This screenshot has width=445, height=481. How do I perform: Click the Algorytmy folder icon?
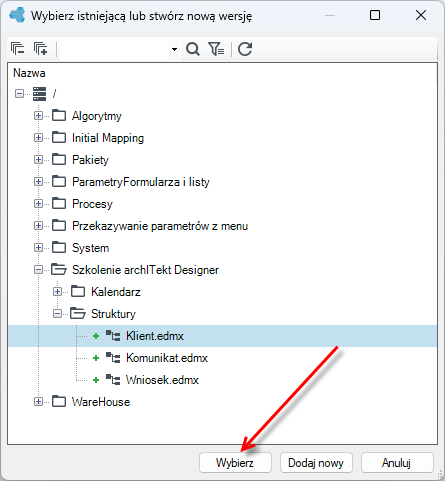pyautogui.click(x=59, y=116)
